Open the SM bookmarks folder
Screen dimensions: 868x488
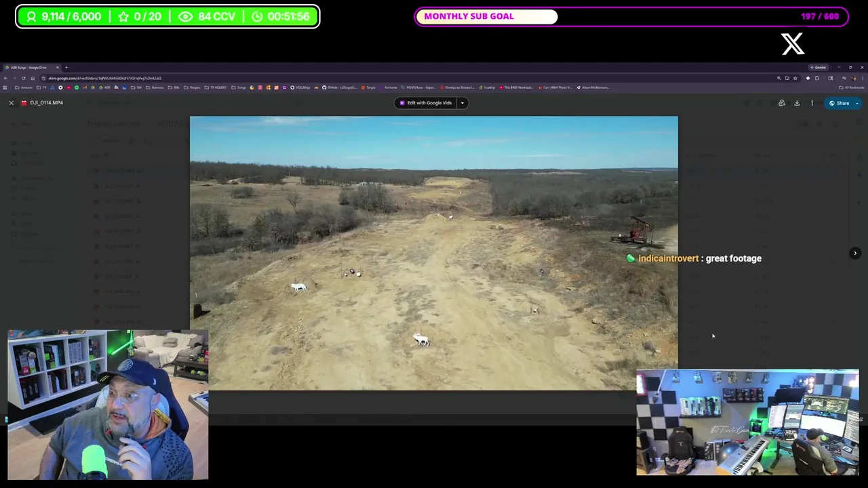(136, 87)
